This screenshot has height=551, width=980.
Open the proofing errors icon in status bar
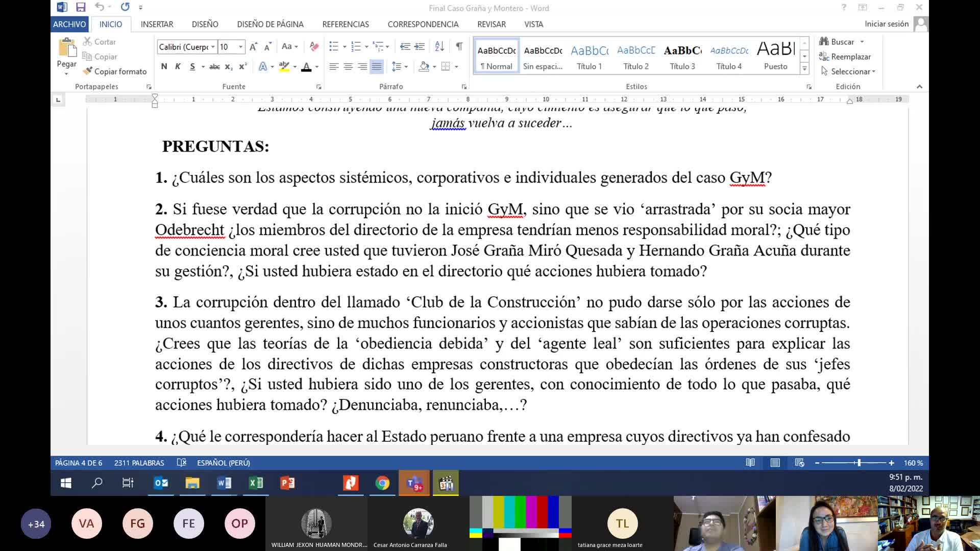pos(181,463)
